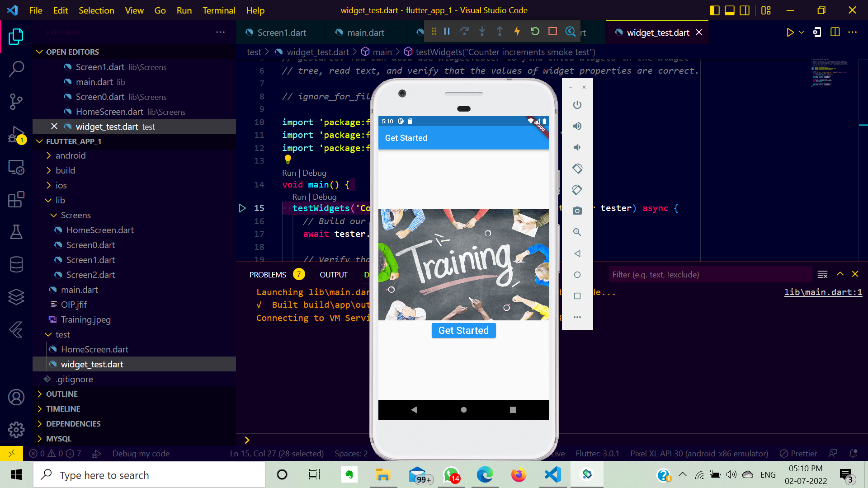Raise emulator volume
This screenshot has height=488, width=868.
577,126
